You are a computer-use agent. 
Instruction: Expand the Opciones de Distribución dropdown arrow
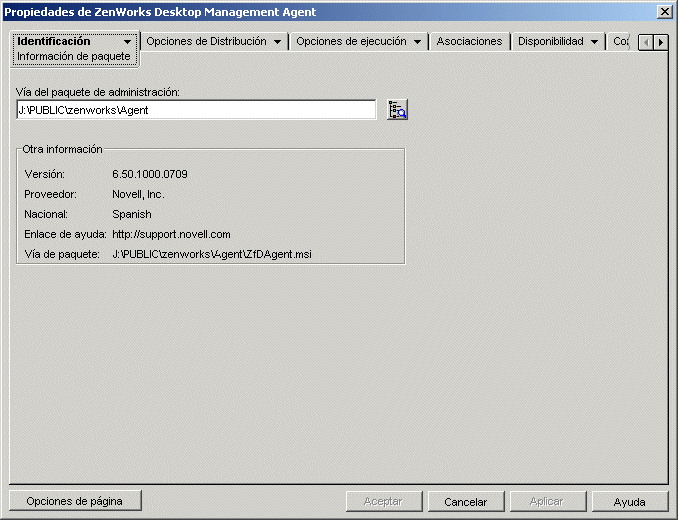point(278,42)
